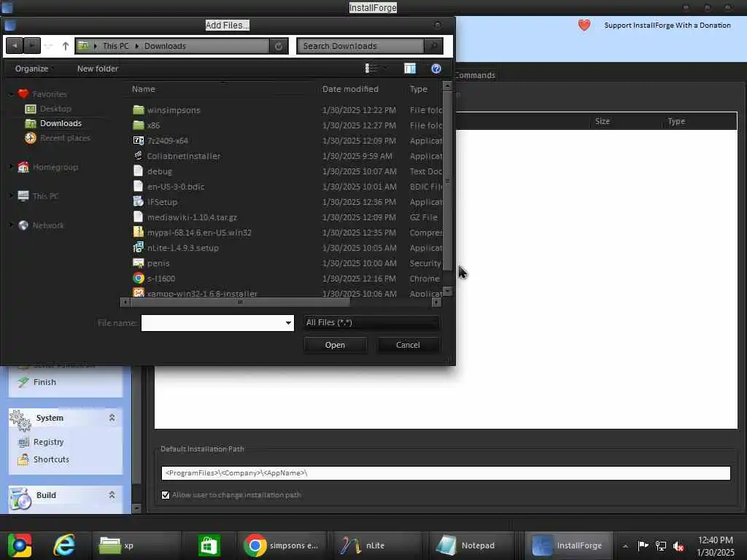Toggle the preview pane icon
This screenshot has height=560, width=747.
(x=410, y=69)
